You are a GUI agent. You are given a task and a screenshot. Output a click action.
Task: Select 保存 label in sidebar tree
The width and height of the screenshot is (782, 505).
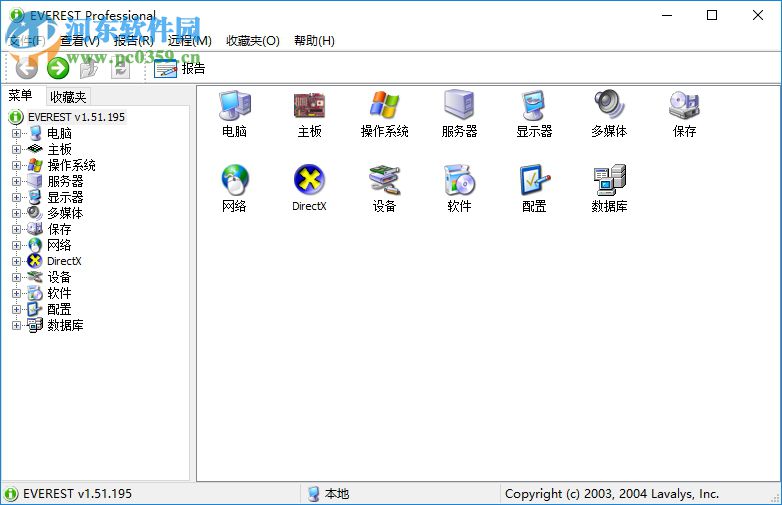pyautogui.click(x=59, y=229)
